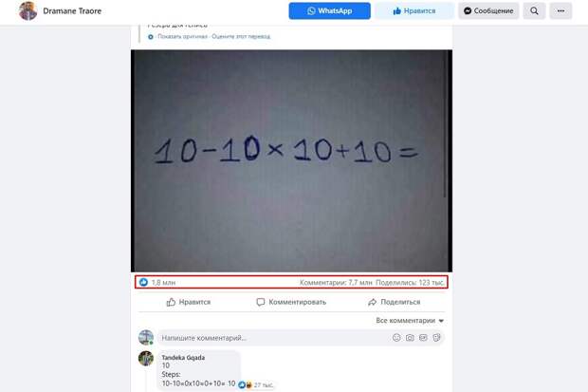Send a message via Сообщение button
The width and height of the screenshot is (588, 392).
tap(488, 10)
